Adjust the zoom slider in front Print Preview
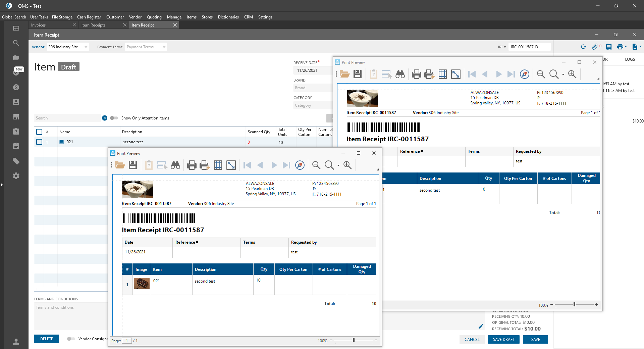This screenshot has width=644, height=349. [354, 340]
